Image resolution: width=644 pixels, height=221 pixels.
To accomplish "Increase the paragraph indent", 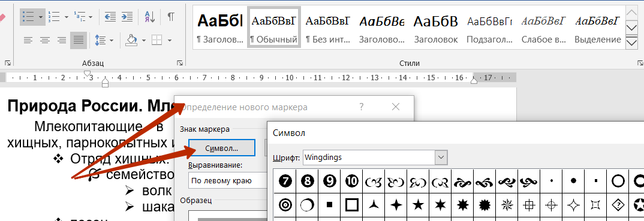I will click(x=127, y=17).
